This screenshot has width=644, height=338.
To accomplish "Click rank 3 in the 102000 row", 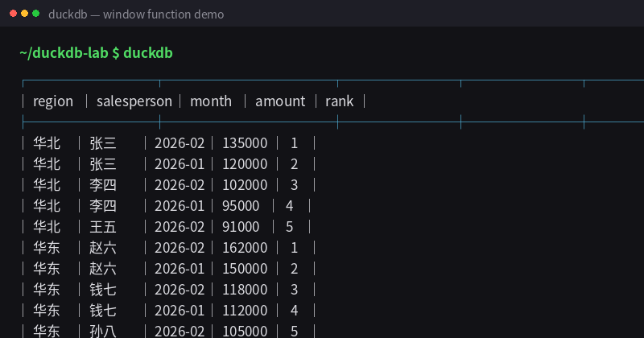I will point(294,185).
